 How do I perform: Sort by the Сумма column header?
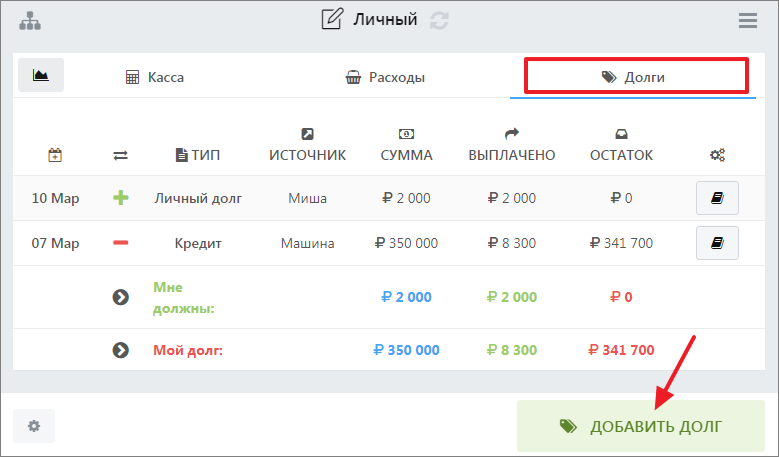point(407,155)
